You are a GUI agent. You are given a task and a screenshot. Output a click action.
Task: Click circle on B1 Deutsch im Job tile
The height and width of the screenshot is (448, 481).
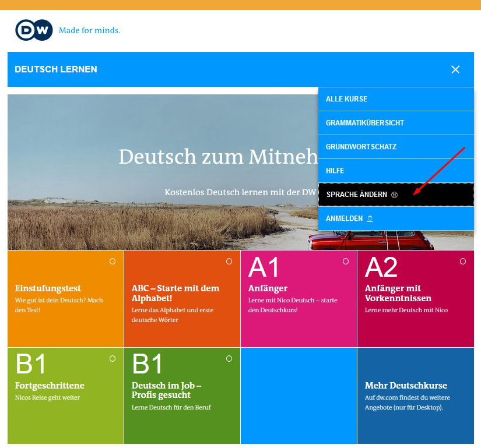pos(229,359)
